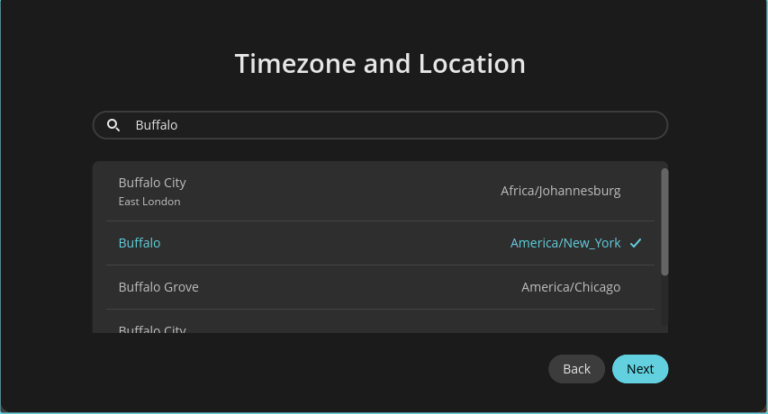Click the America/Chicago timezone label
The height and width of the screenshot is (414, 768).
[570, 287]
